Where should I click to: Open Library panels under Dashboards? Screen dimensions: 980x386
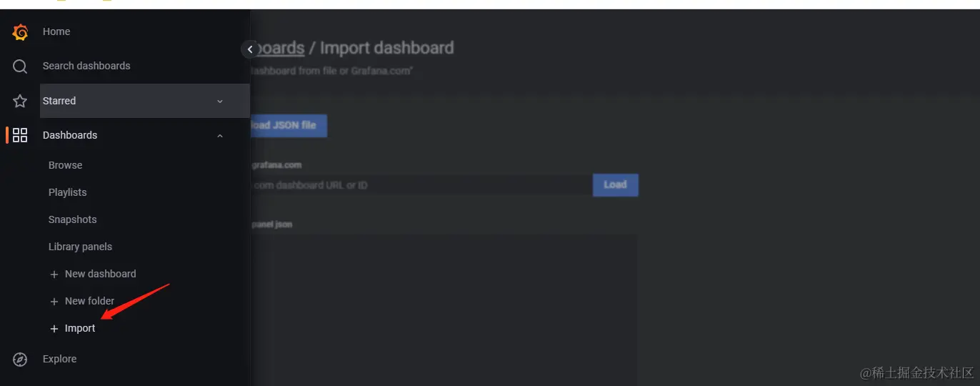(x=80, y=247)
